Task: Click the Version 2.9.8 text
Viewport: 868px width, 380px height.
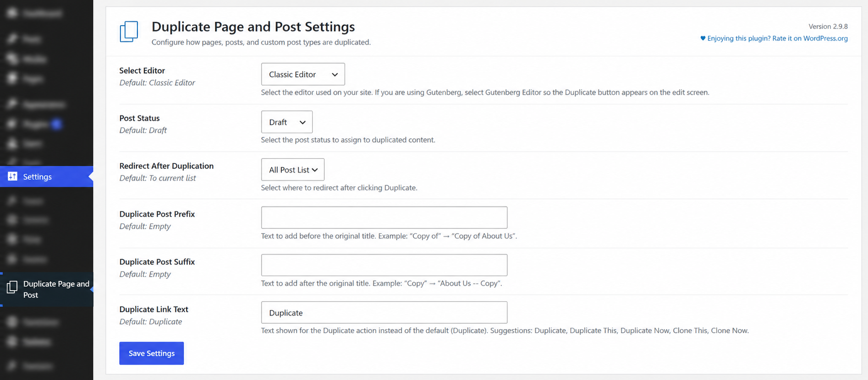Action: click(828, 27)
